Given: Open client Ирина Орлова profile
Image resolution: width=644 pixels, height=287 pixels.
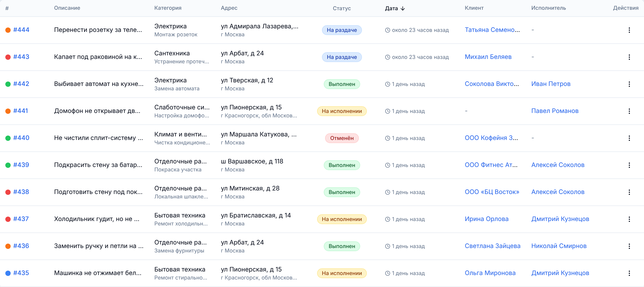Looking at the screenshot, I should tap(487, 219).
